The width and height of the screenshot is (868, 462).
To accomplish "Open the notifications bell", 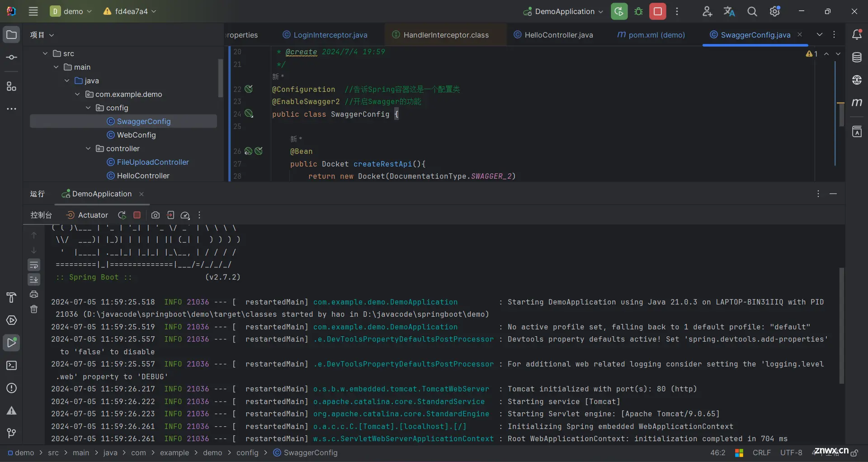I will click(x=857, y=35).
